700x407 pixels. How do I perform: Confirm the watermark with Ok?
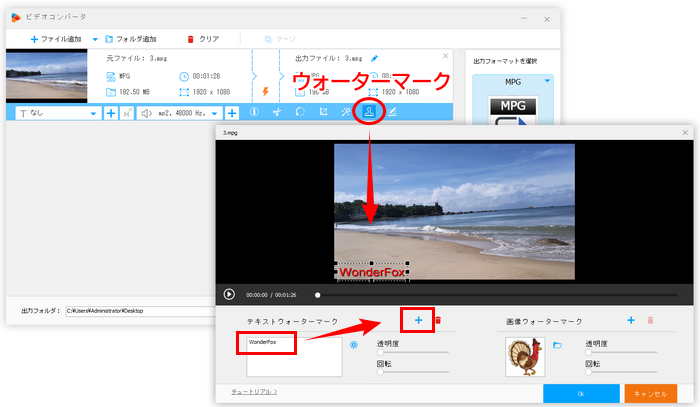point(581,394)
